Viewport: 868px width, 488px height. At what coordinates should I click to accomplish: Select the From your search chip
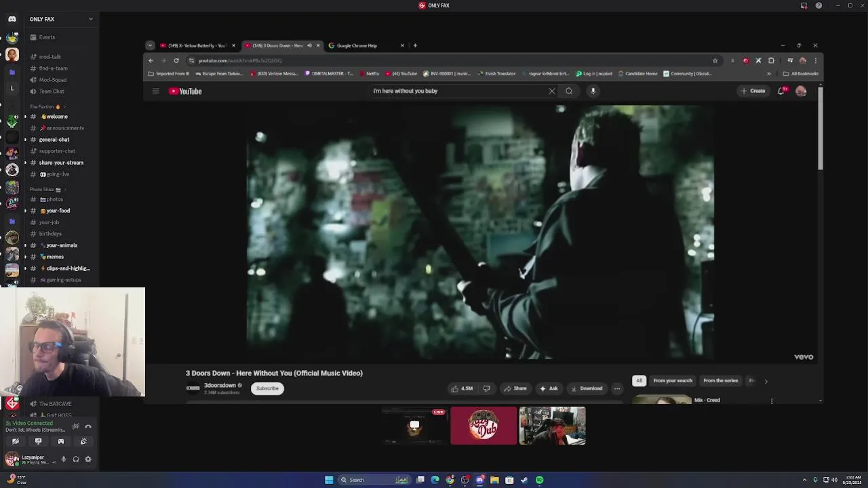point(673,381)
